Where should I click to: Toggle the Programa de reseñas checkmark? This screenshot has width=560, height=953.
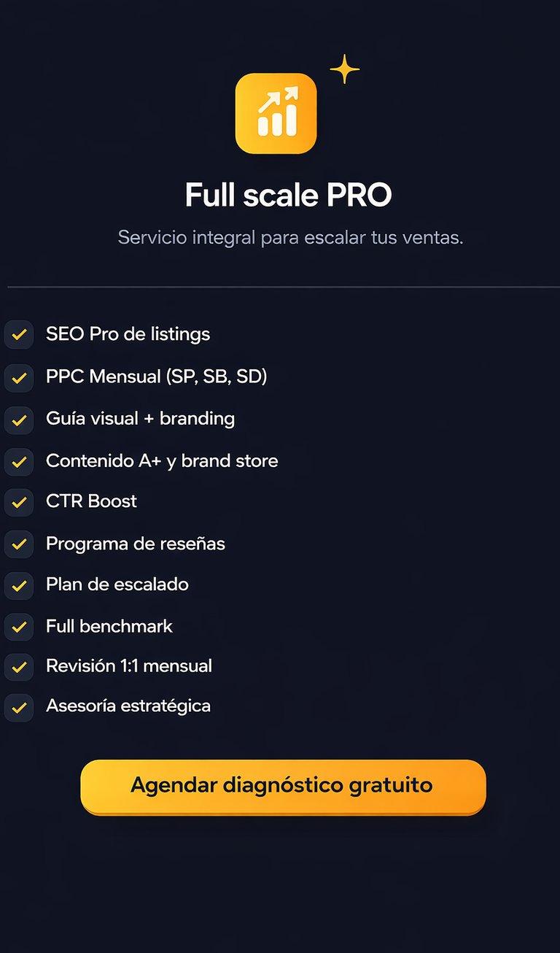point(19,544)
